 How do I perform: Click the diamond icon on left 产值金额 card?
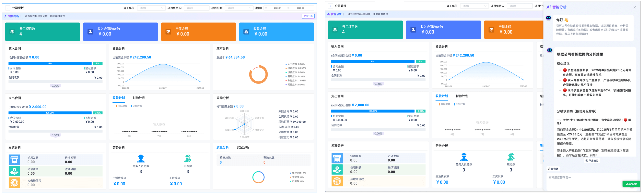[168, 32]
